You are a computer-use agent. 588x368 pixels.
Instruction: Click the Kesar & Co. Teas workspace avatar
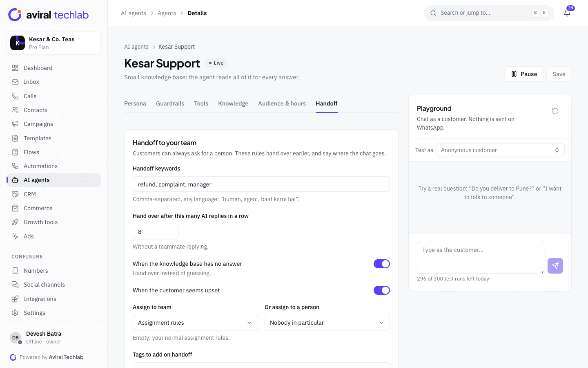click(x=18, y=43)
